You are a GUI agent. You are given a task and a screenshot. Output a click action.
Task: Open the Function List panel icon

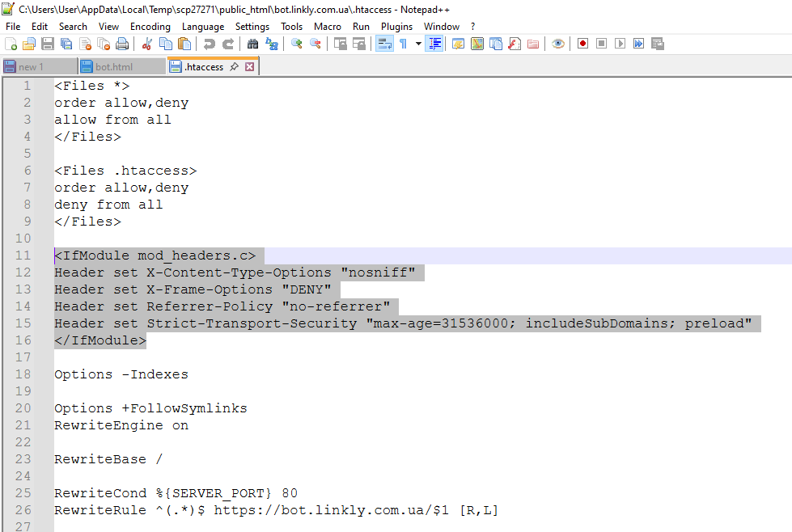pos(515,44)
